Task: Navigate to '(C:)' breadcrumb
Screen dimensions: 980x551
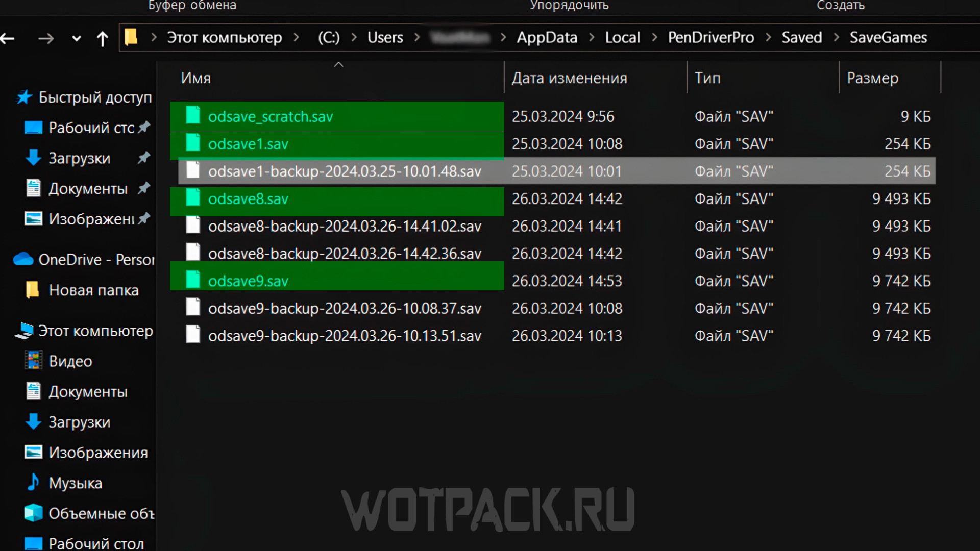Action: click(329, 38)
